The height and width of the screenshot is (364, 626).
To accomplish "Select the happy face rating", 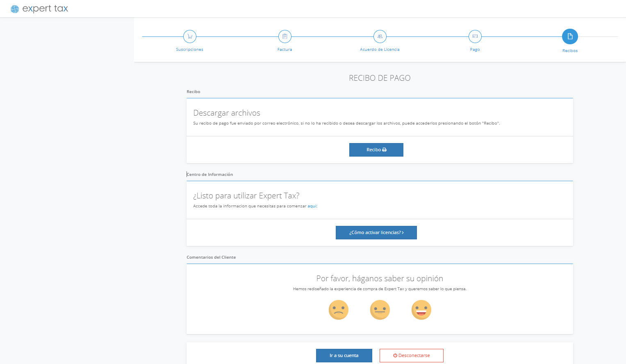I will coord(421,309).
